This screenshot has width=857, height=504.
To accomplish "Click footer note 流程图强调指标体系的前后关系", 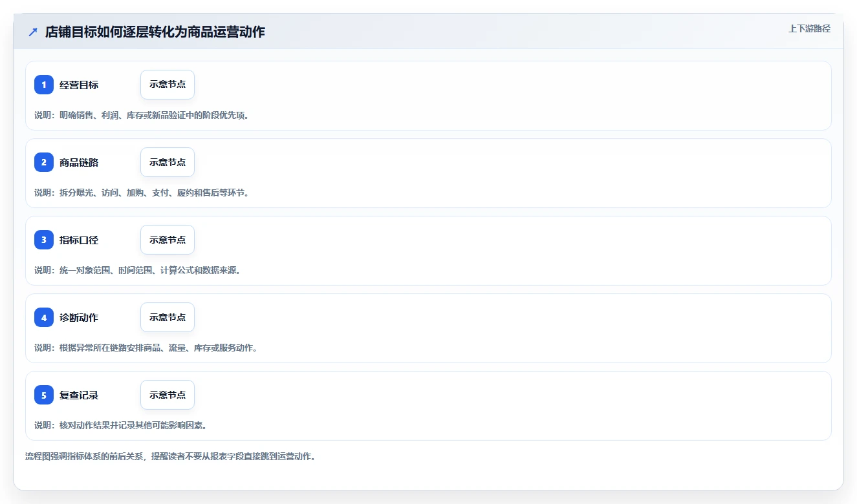I will click(170, 456).
